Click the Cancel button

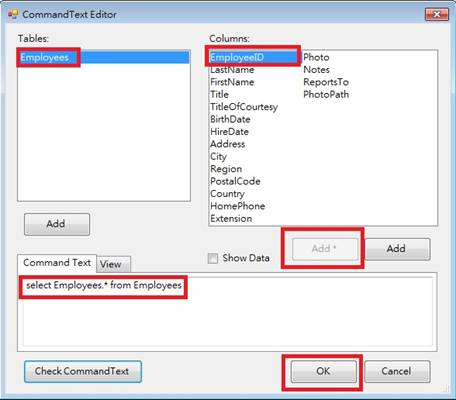[397, 371]
